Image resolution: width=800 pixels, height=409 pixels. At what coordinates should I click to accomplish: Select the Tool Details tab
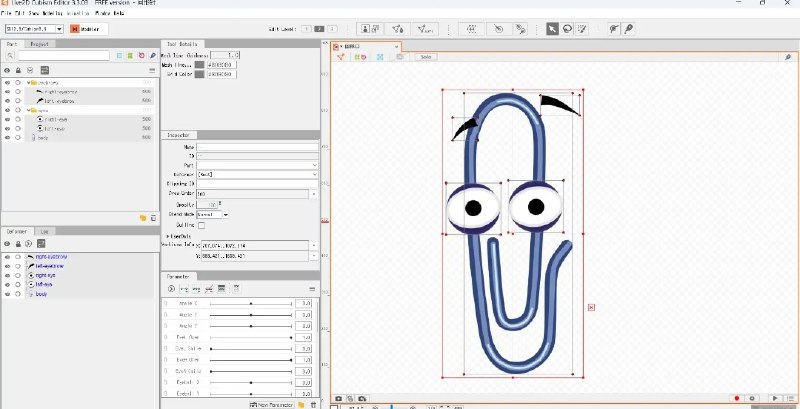pos(182,44)
